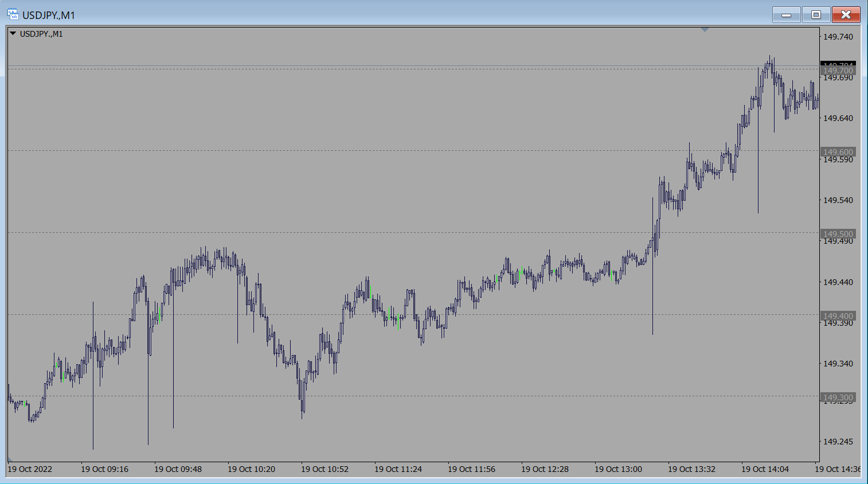Click the 19 Oct 13:00 time axis label
The height and width of the screenshot is (484, 868).
pyautogui.click(x=618, y=469)
